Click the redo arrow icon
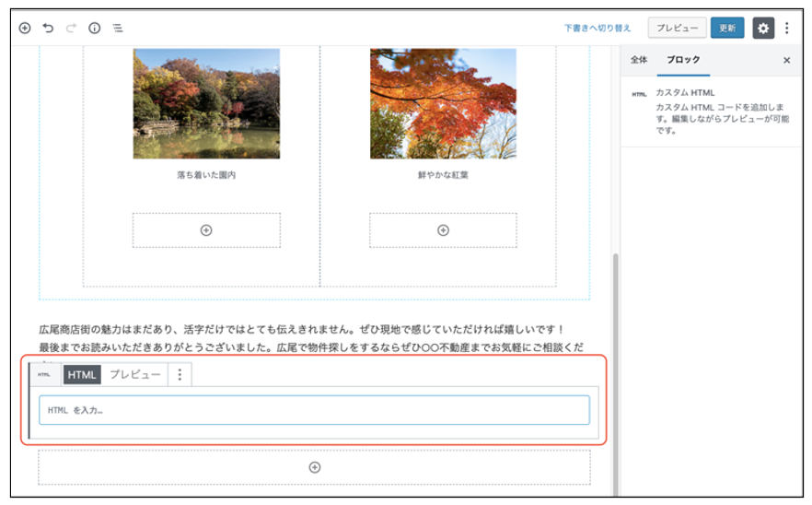 pos(71,28)
